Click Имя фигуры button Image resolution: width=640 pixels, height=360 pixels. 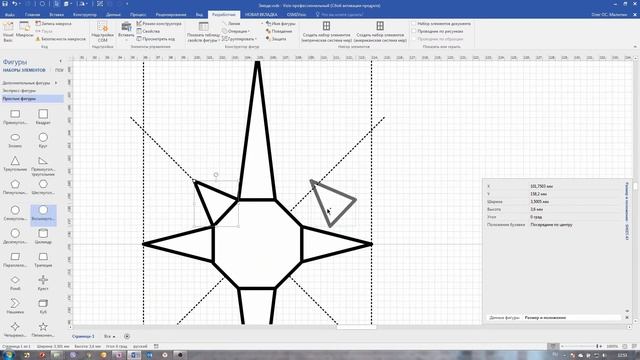[x=280, y=24]
